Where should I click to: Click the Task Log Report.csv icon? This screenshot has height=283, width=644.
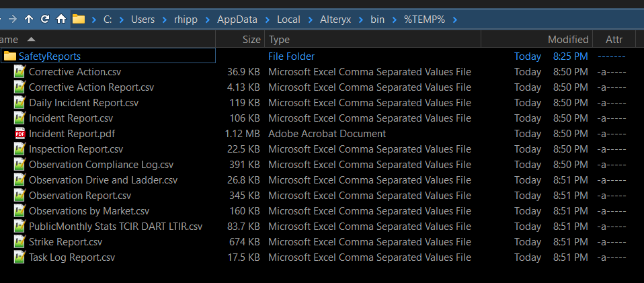click(19, 257)
